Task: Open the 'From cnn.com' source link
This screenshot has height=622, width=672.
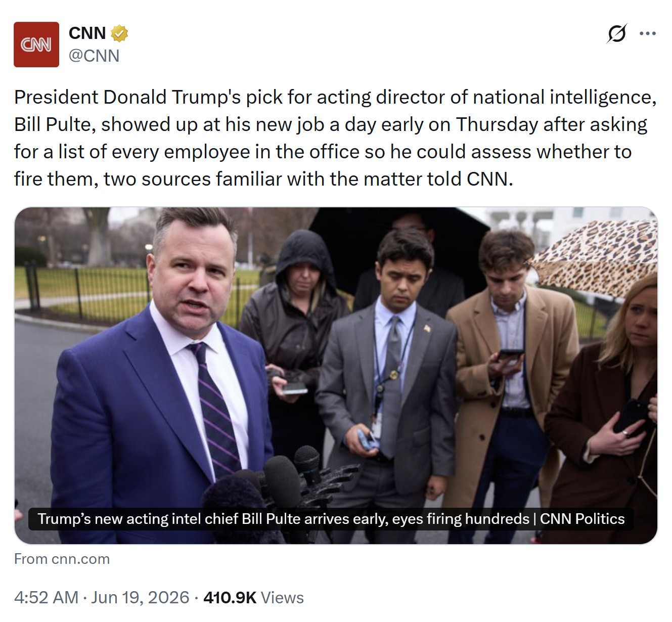Action: 62,559
